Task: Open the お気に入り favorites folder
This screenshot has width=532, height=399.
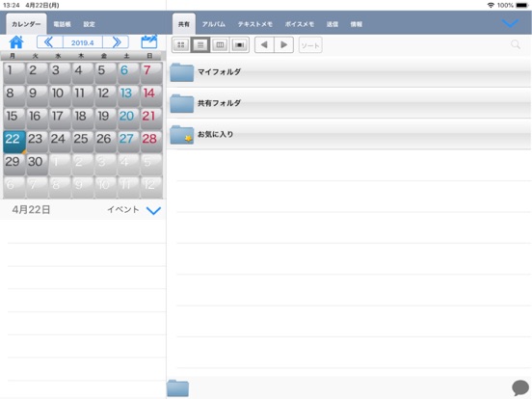Action: point(350,134)
